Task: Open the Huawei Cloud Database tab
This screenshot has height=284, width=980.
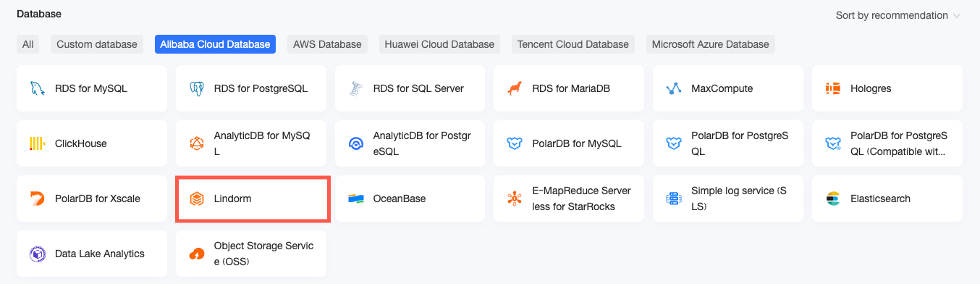Action: pos(439,44)
